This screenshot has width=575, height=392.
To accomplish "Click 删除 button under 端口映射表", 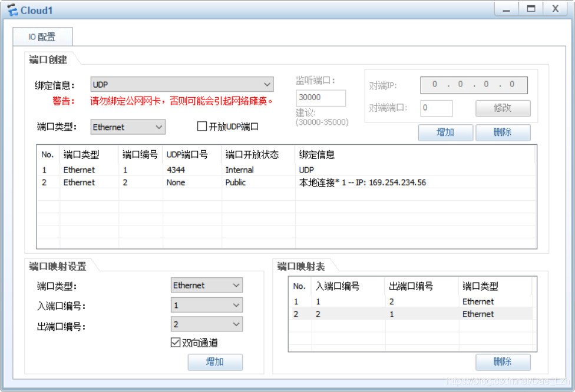I will (x=503, y=362).
